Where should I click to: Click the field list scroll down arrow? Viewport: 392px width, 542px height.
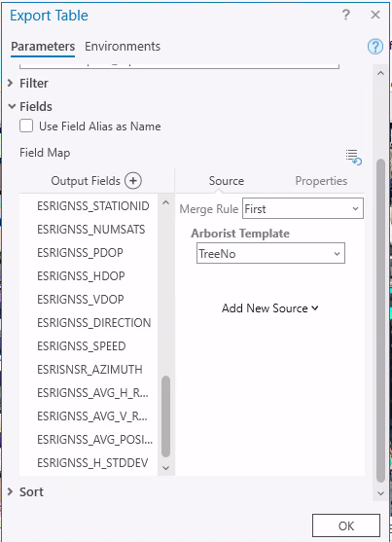[x=166, y=468]
